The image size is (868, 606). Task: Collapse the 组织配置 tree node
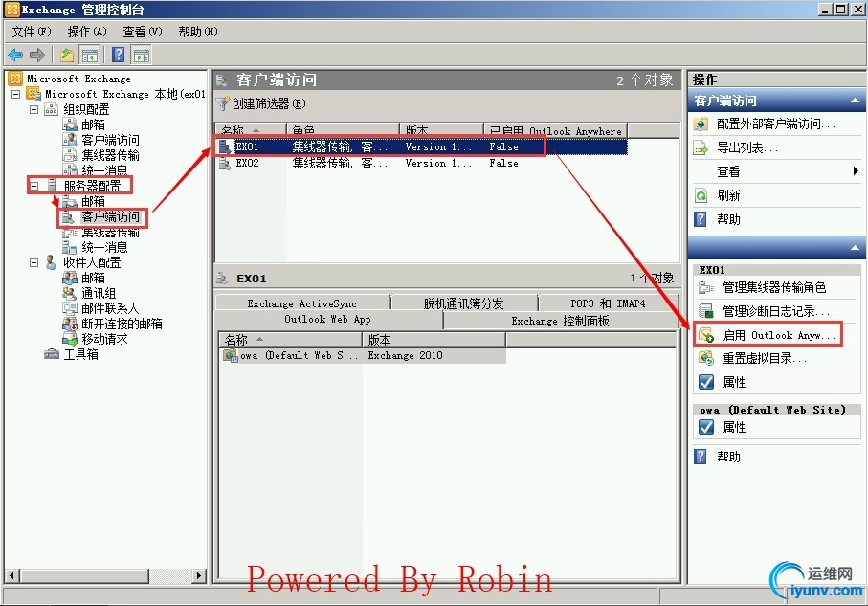click(x=33, y=109)
